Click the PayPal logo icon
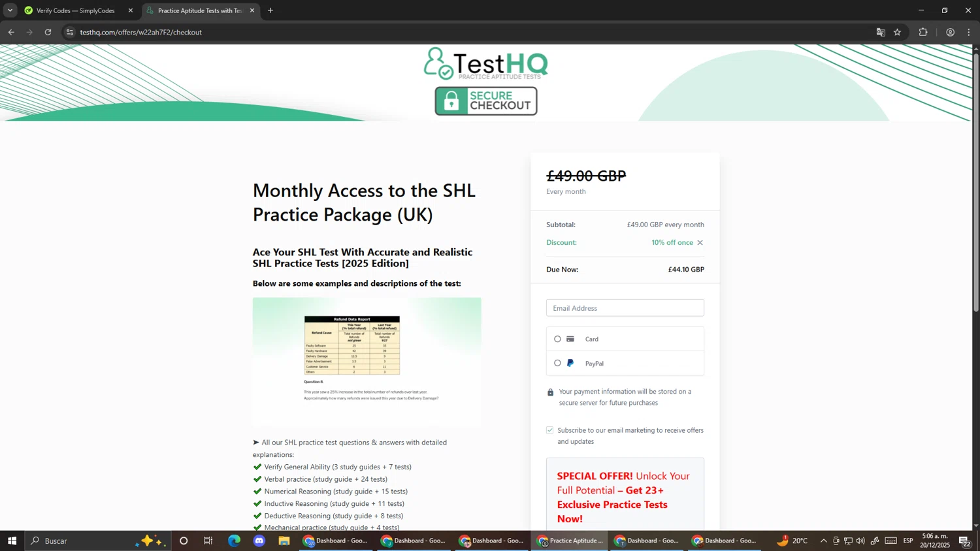 570,363
